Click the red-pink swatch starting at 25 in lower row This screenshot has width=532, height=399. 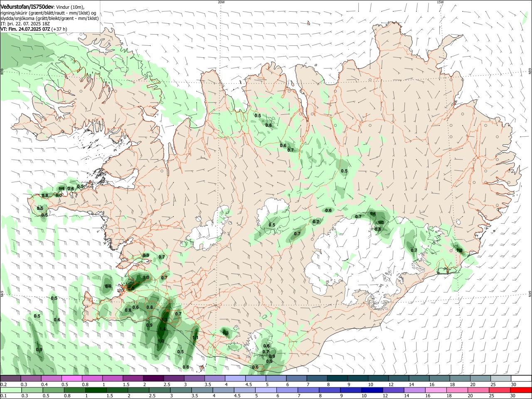click(499, 390)
